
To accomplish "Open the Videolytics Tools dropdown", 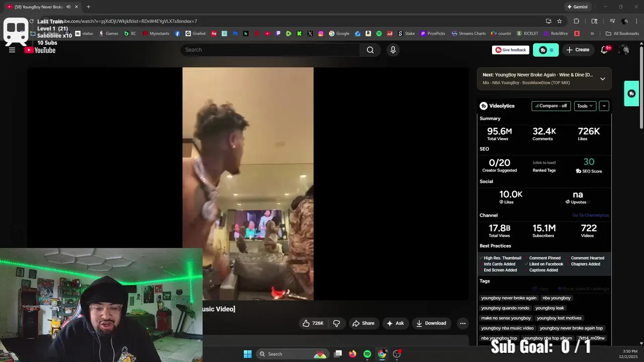I will [x=585, y=106].
